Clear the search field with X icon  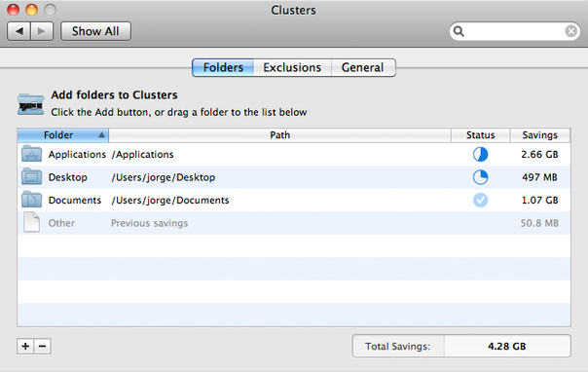571,31
